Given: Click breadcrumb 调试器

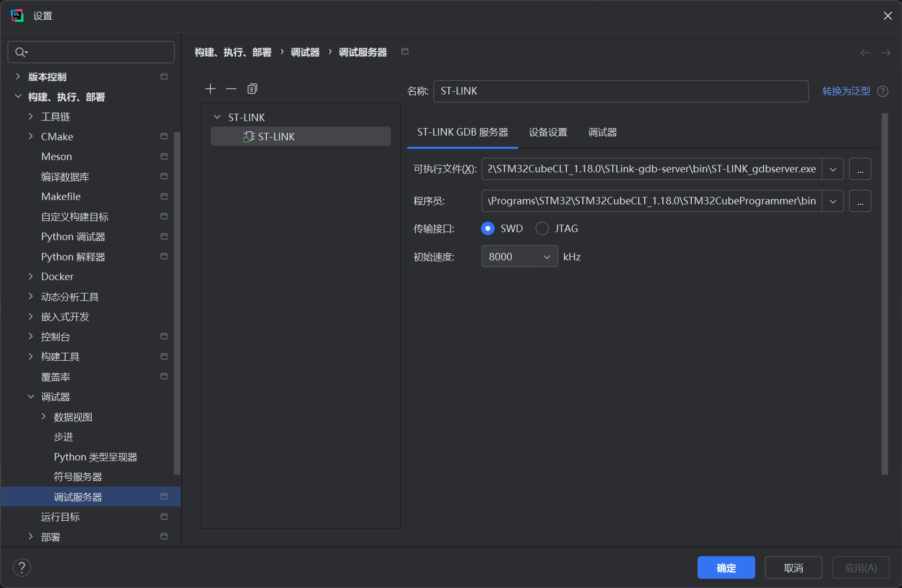Looking at the screenshot, I should tap(305, 52).
